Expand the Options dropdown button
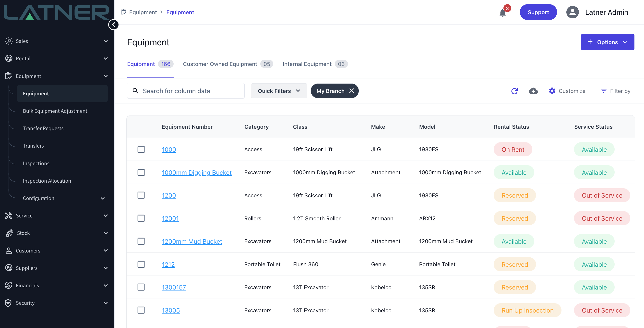The height and width of the screenshot is (328, 644). (x=607, y=42)
